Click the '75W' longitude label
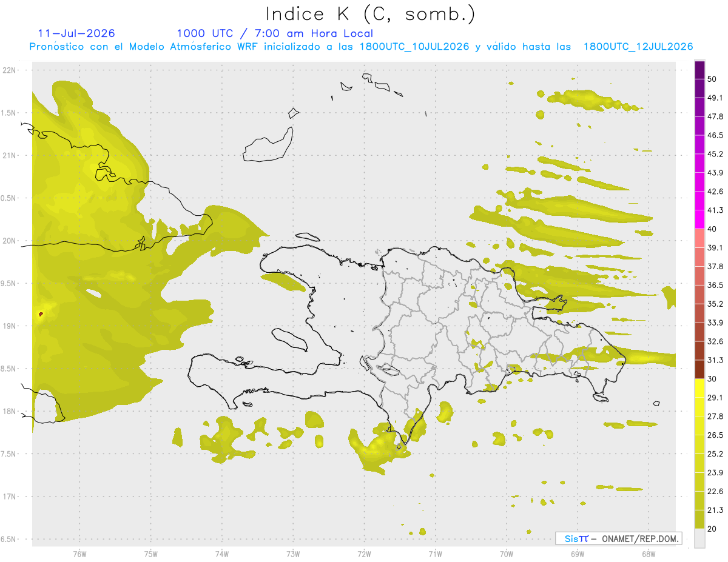The width and height of the screenshot is (728, 562). pos(150,554)
